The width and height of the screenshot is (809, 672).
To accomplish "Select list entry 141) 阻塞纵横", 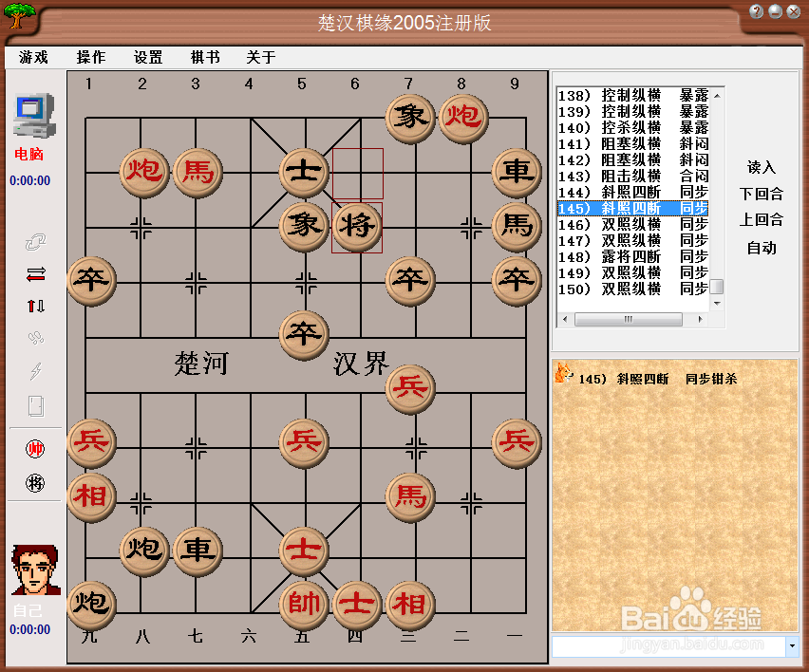I will pos(633,144).
